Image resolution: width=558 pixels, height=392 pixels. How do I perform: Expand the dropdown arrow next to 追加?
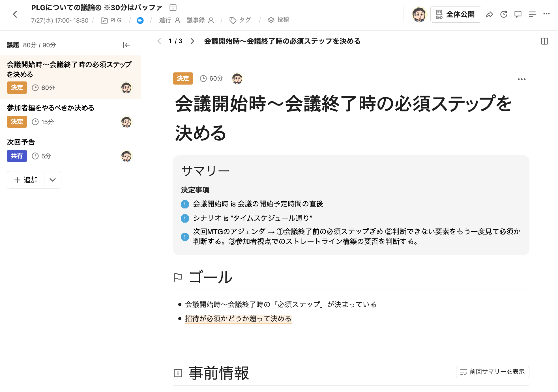pyautogui.click(x=53, y=180)
